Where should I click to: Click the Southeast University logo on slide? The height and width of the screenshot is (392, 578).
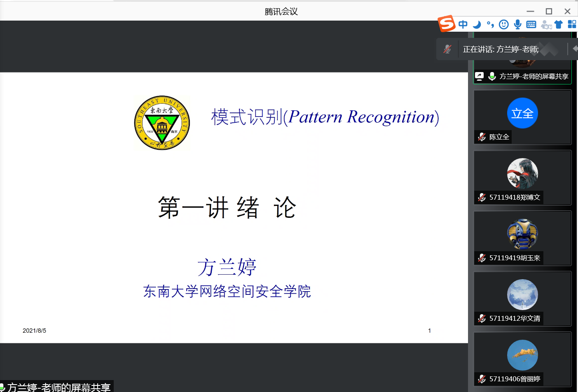tap(162, 123)
